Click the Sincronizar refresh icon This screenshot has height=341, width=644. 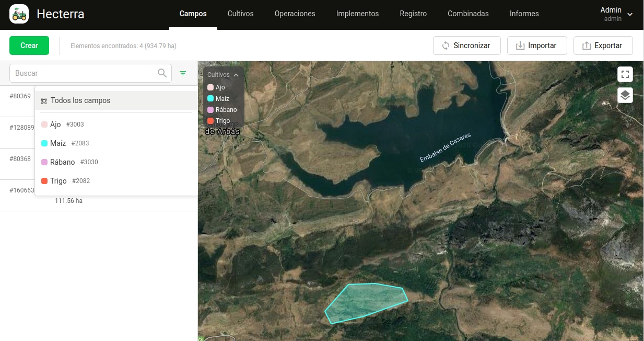tap(446, 46)
